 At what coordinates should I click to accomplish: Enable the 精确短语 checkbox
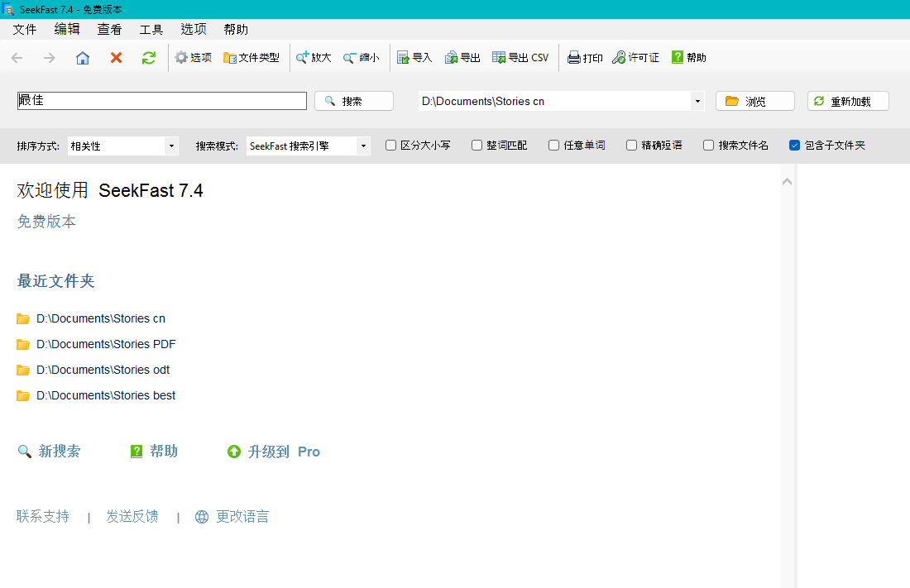[632, 145]
